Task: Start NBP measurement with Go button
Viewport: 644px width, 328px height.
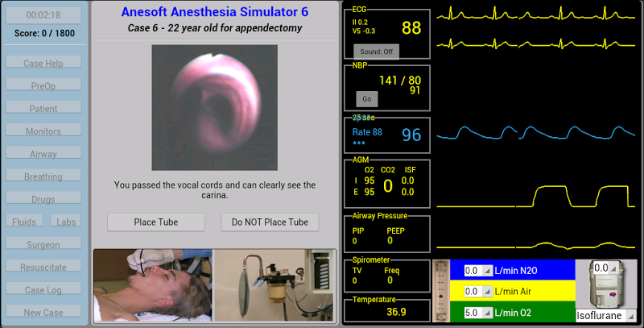Action: [x=367, y=99]
